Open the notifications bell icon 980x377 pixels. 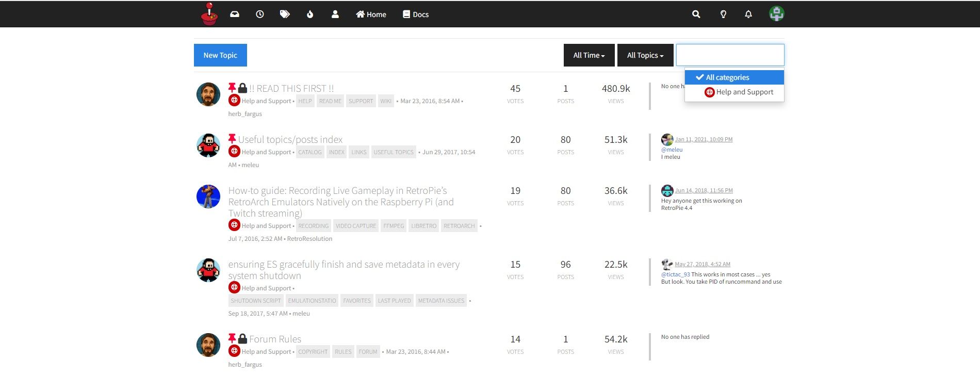[748, 14]
